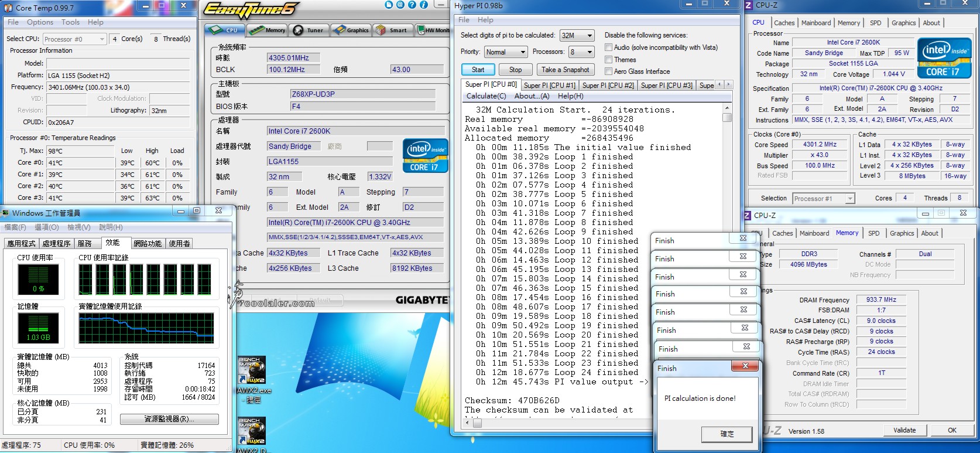980x453 pixels.
Task: Open Core Temp Tools menu
Action: pos(70,22)
